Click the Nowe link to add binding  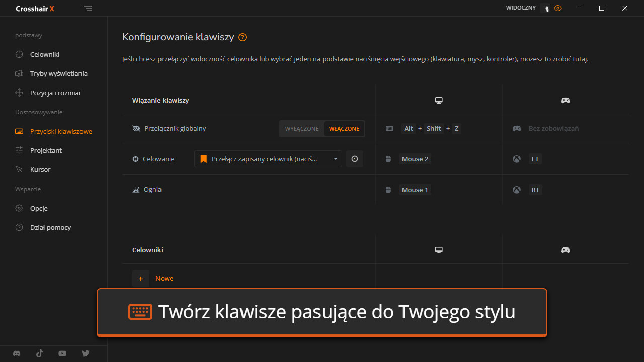pos(164,279)
